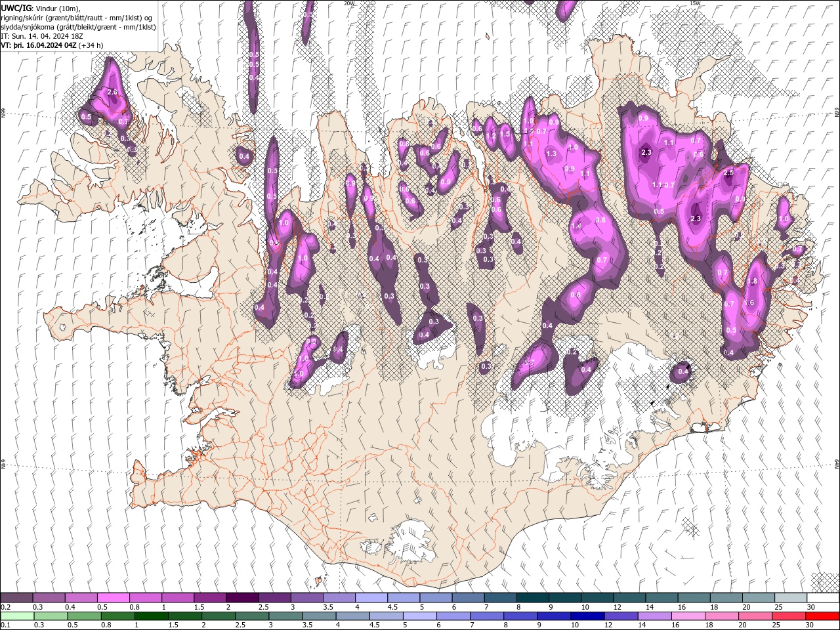This screenshot has height=630, width=840.
Task: Select the dark teal 8–9 upper scale swatch
Action: coord(533,598)
